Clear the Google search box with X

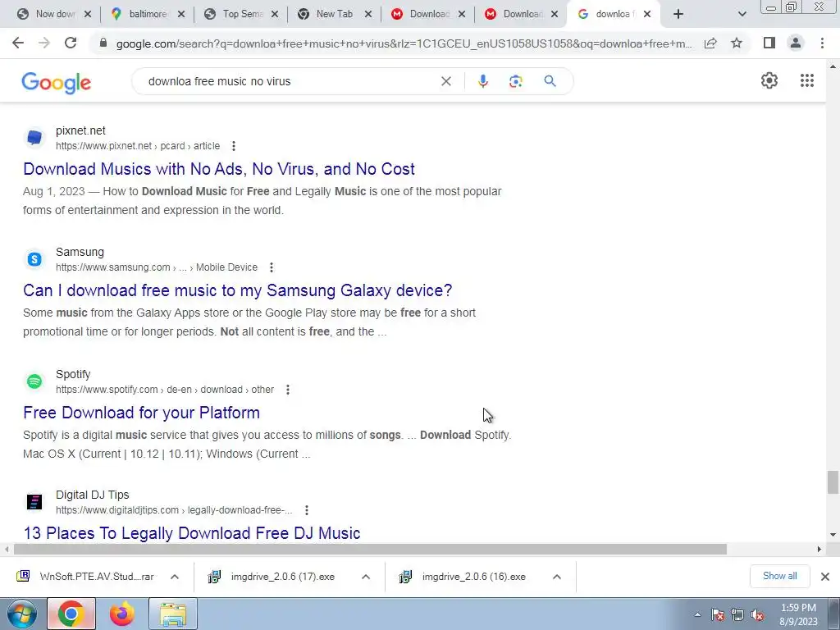point(445,81)
